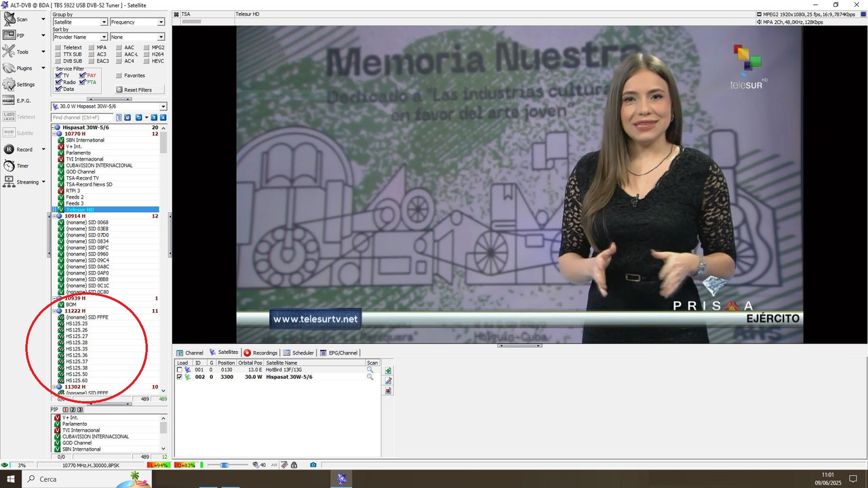Select PIP slot 3 icon
Viewport: 868px width, 488px height.
click(x=79, y=410)
